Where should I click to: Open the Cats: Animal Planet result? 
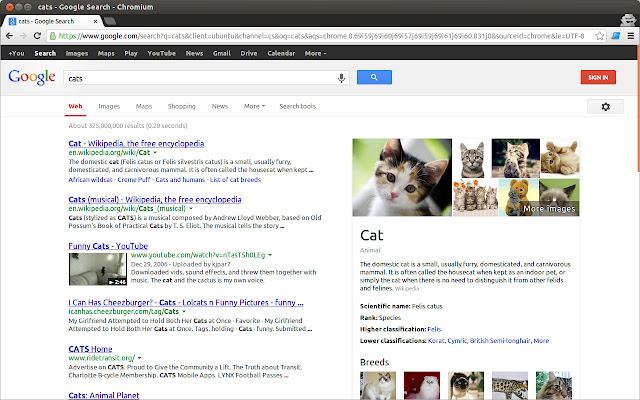104,395
